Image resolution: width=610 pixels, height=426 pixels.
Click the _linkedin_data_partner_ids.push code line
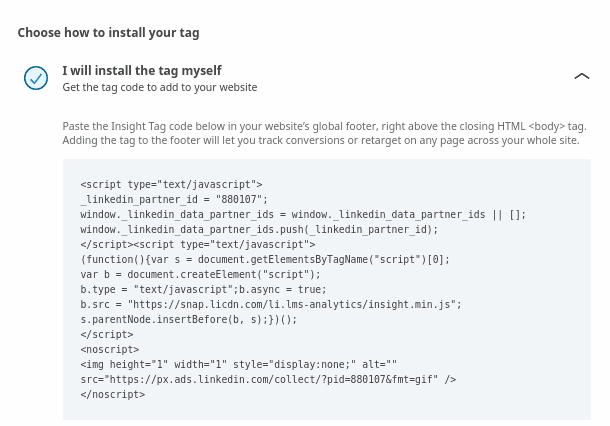259,230
